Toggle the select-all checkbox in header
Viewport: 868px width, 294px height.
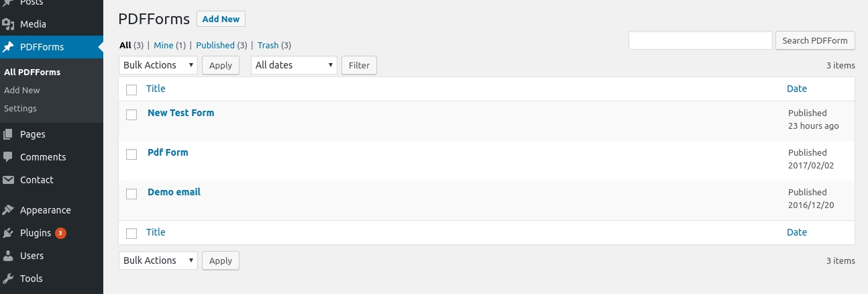point(131,90)
